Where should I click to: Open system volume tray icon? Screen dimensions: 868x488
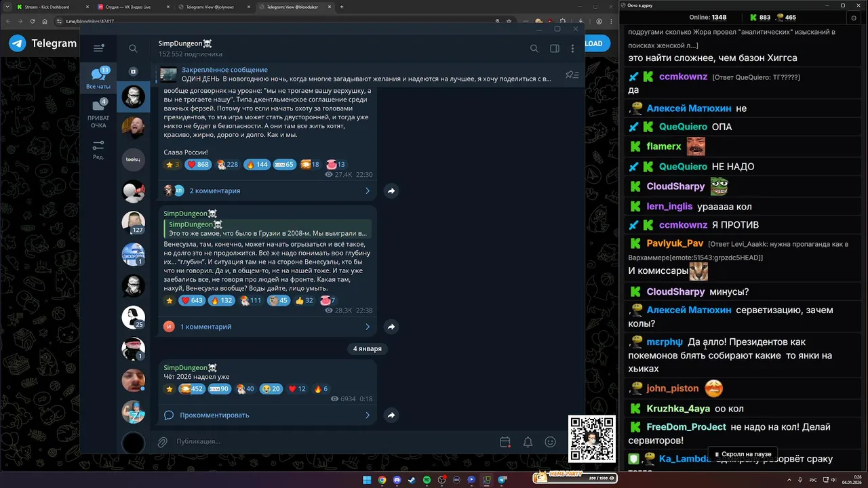click(834, 480)
